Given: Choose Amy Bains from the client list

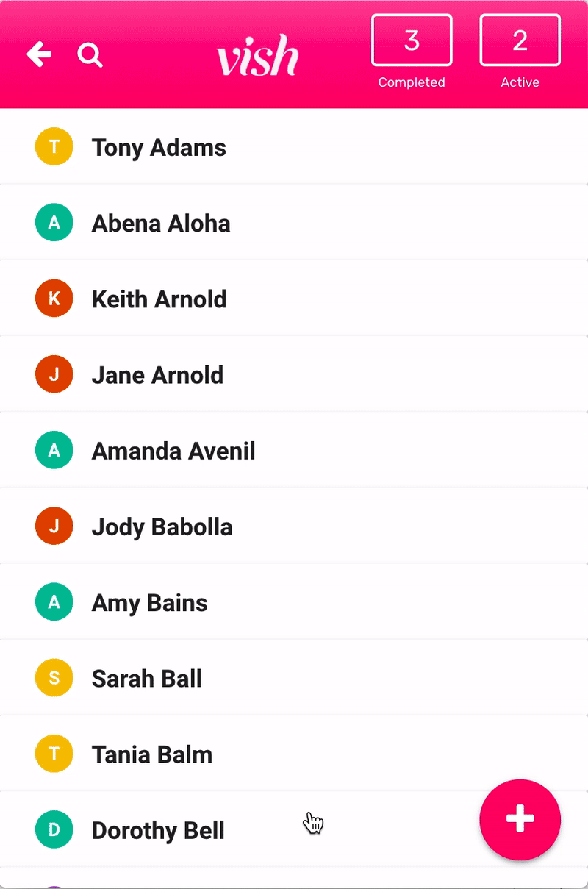Looking at the screenshot, I should pos(149,603).
